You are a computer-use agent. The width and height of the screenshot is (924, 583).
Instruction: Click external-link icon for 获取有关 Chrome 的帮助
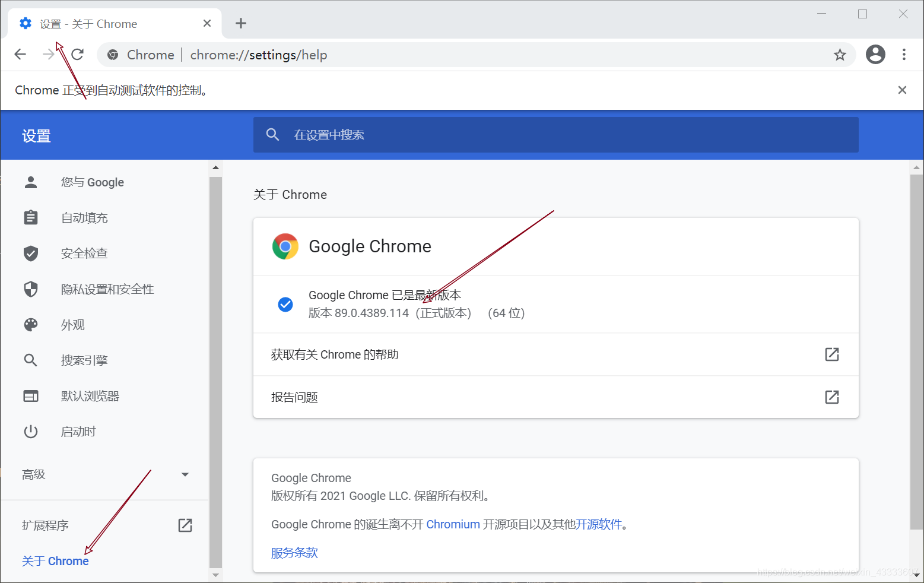832,354
